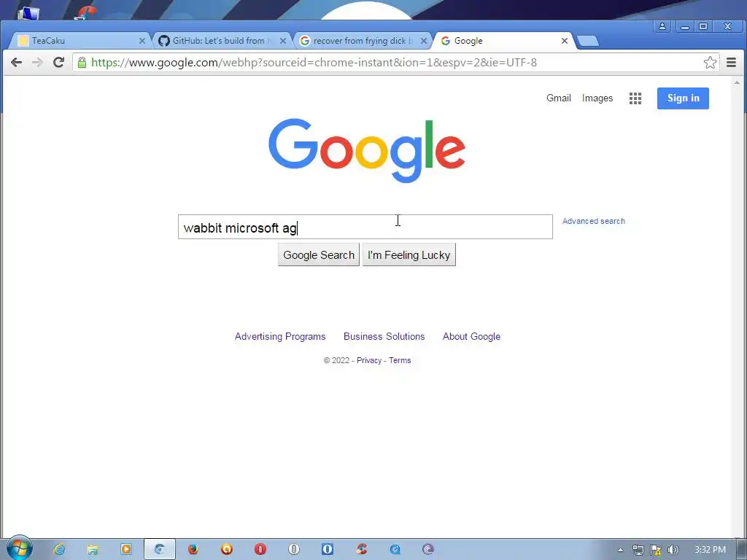Switch to the GitHub tab
The height and width of the screenshot is (560, 747).
[220, 41]
